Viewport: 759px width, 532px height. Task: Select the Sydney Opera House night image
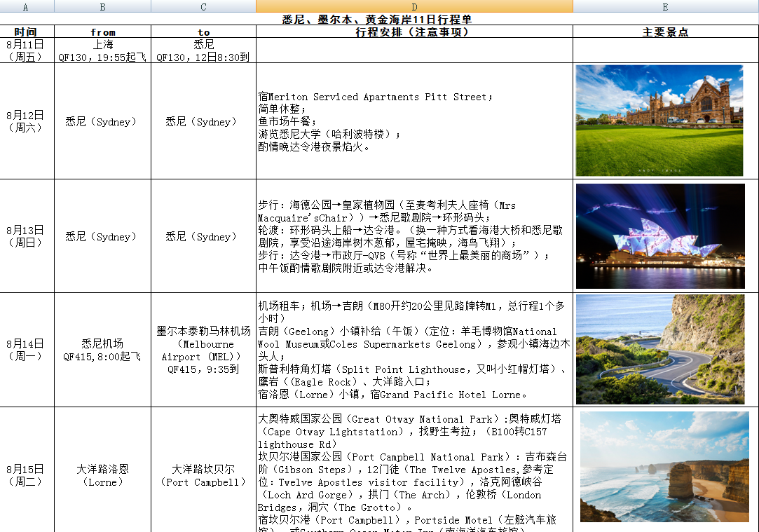point(659,236)
